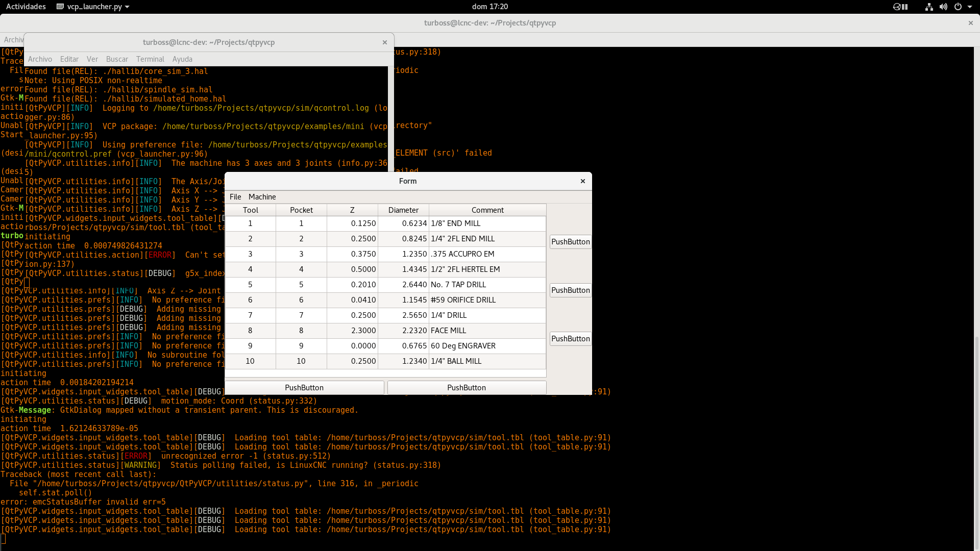Select comment cell '1/4" 2FL END MILL'

[x=487, y=239]
